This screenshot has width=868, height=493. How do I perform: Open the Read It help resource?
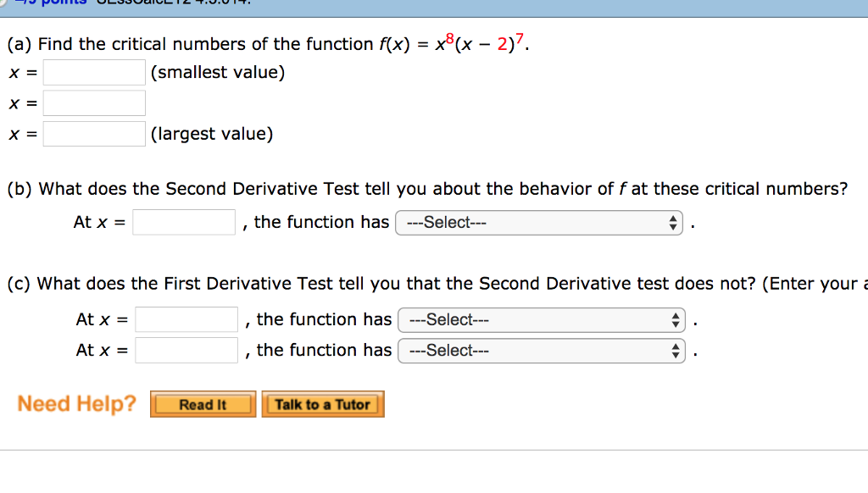click(202, 404)
